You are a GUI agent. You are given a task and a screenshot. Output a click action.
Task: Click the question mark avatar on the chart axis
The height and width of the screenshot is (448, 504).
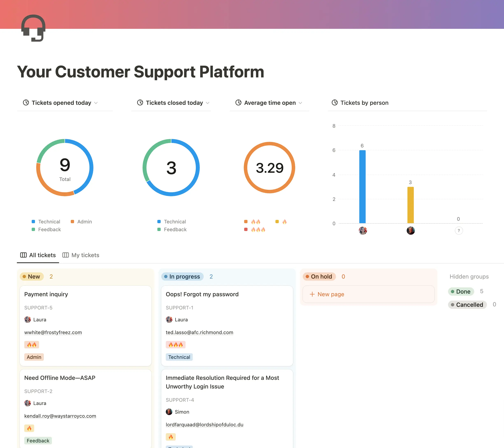tap(459, 231)
